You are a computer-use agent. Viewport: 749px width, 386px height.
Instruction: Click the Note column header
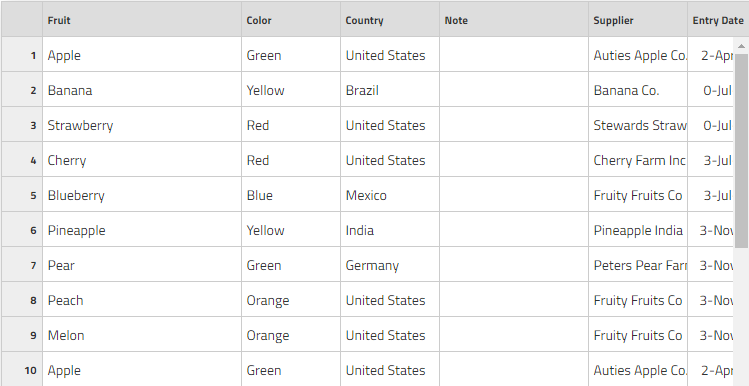pos(514,19)
